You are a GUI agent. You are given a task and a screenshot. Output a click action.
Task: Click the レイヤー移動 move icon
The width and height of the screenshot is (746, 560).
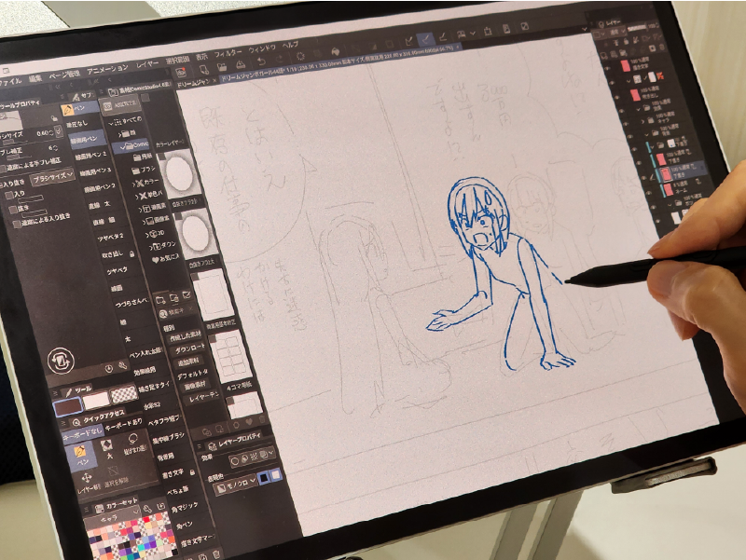[87, 477]
